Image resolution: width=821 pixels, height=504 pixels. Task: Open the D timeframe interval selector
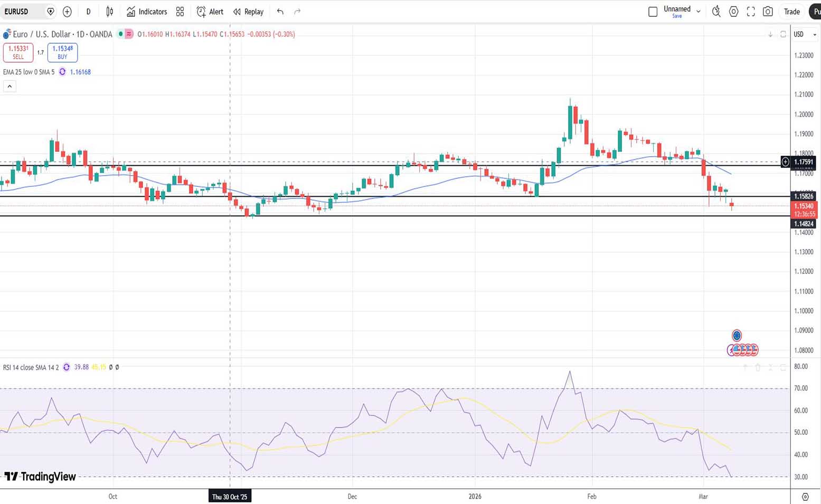[x=88, y=12]
